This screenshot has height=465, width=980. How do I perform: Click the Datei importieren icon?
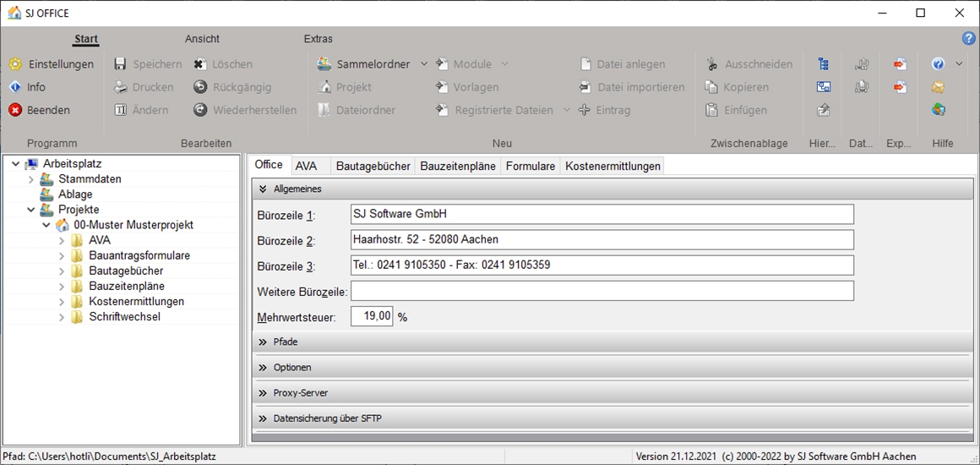pos(585,87)
